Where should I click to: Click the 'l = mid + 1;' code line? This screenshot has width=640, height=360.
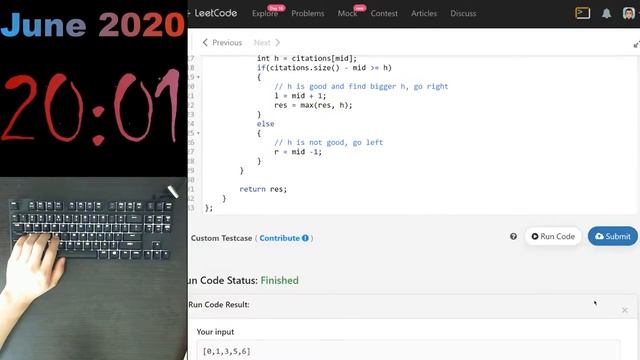pos(300,96)
